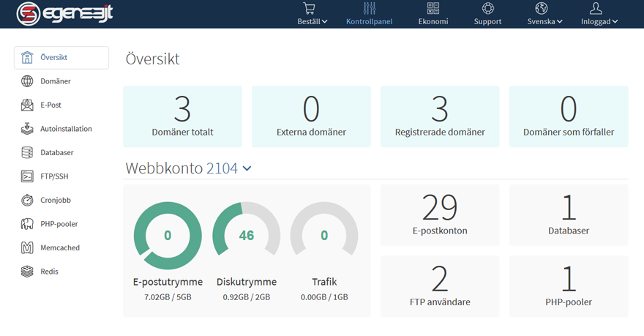Click the FTP användare card

click(440, 286)
